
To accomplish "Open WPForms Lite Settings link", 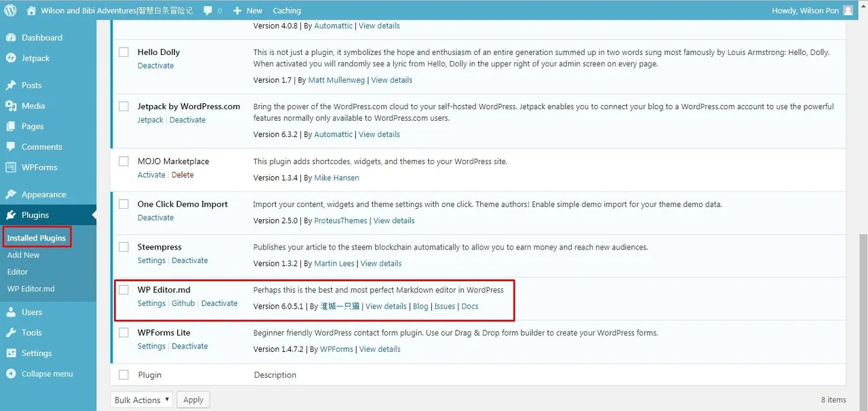I will [x=151, y=346].
